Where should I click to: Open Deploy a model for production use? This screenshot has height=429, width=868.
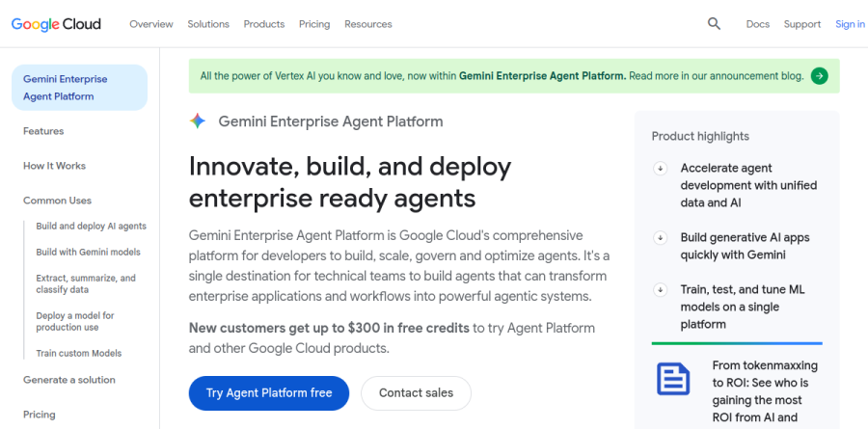pyautogui.click(x=75, y=322)
